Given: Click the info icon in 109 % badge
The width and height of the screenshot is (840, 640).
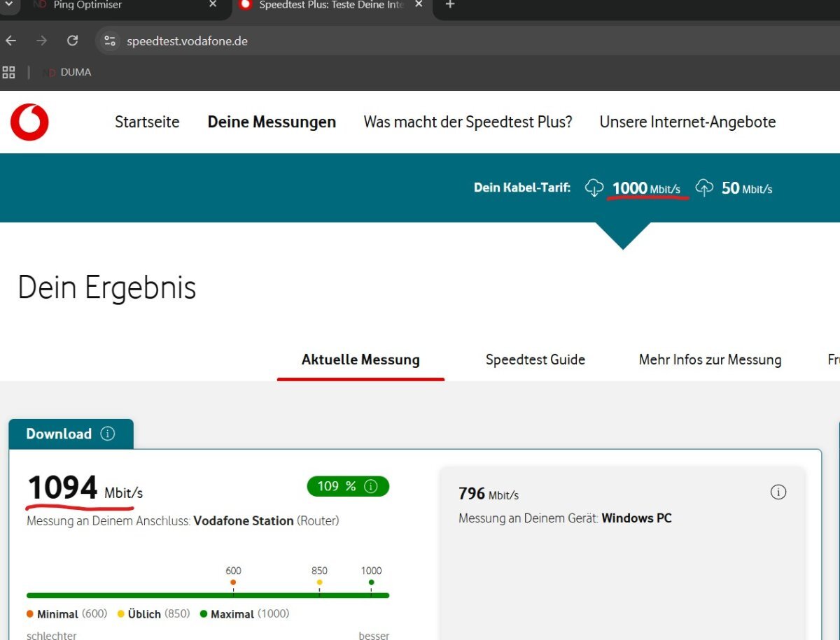Looking at the screenshot, I should click(372, 486).
